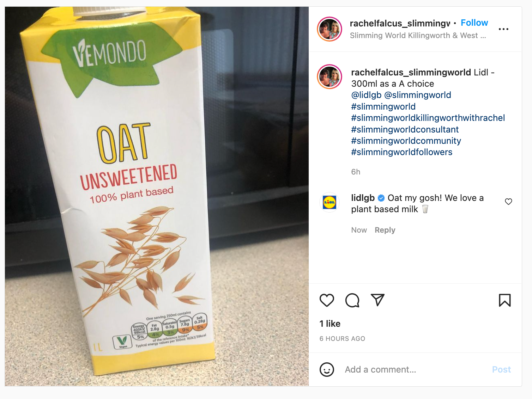Share the post with the paper plane icon
Screen dimensions: 532x399
377,300
